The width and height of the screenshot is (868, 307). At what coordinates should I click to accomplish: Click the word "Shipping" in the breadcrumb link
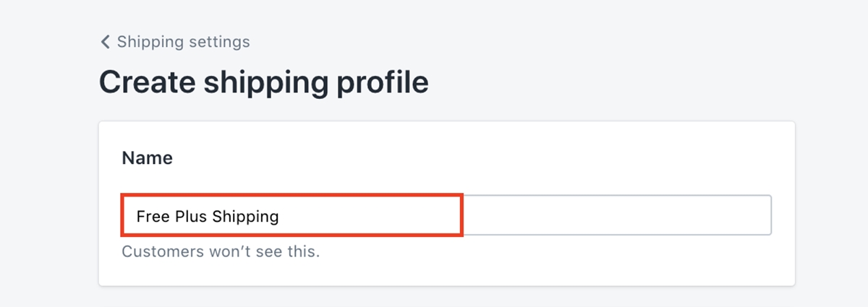pyautogui.click(x=149, y=42)
